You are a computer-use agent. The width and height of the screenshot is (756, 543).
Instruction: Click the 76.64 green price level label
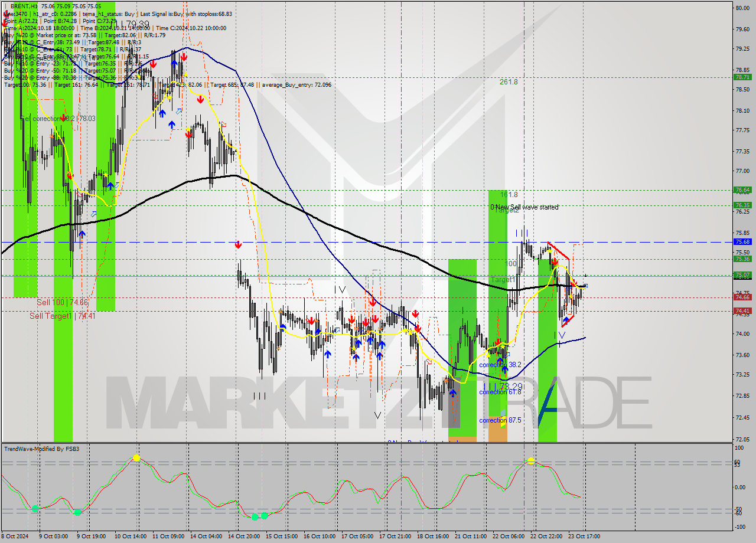[x=742, y=190]
